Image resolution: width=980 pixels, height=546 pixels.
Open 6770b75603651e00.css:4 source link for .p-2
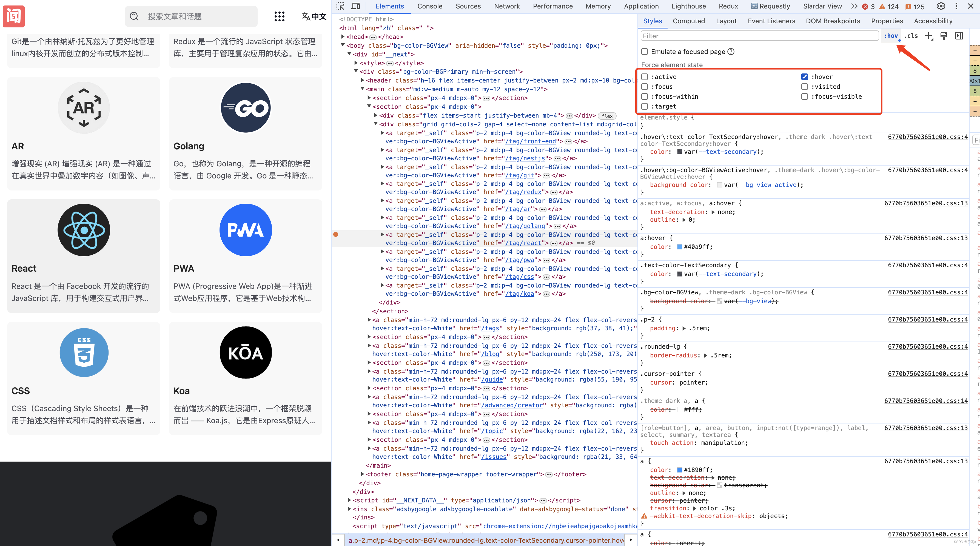point(927,319)
